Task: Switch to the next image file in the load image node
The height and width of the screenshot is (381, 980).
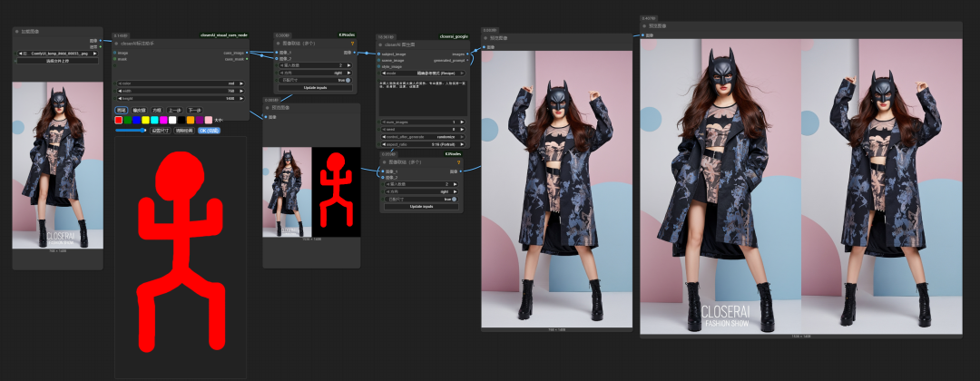Action: click(95, 54)
